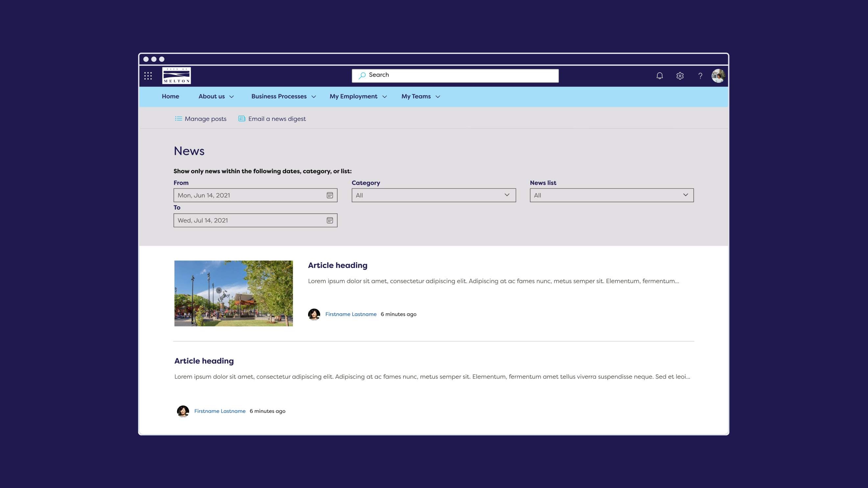Open the To date calendar icon
Screen dimensions: 868x488
pyautogui.click(x=329, y=220)
